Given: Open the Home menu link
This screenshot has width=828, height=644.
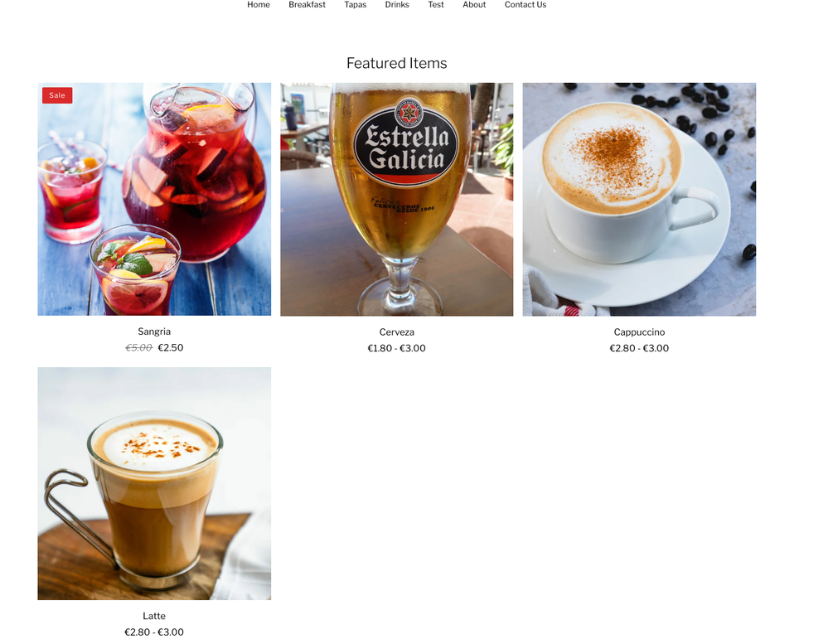Looking at the screenshot, I should (x=259, y=5).
